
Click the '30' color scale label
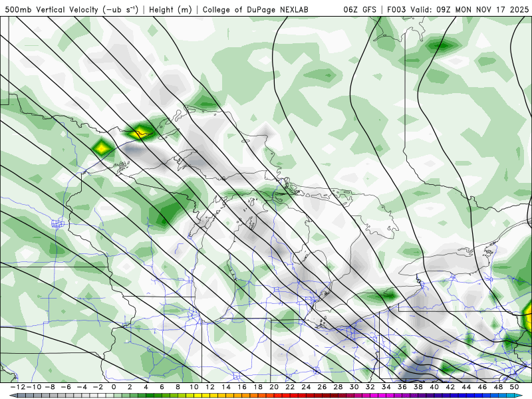coord(354,387)
